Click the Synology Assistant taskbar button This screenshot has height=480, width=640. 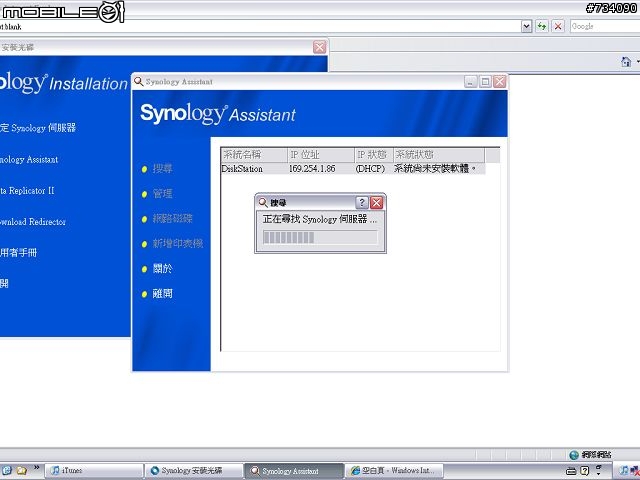point(294,471)
